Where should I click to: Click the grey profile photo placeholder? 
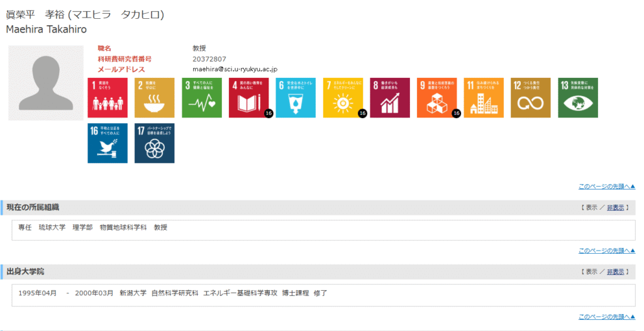[46, 83]
